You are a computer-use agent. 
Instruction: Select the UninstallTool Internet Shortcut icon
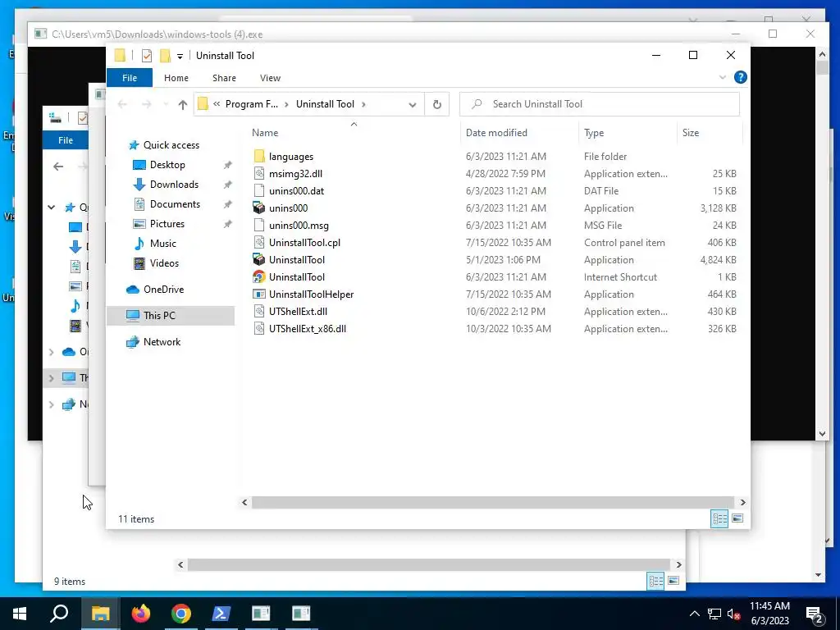tap(258, 277)
